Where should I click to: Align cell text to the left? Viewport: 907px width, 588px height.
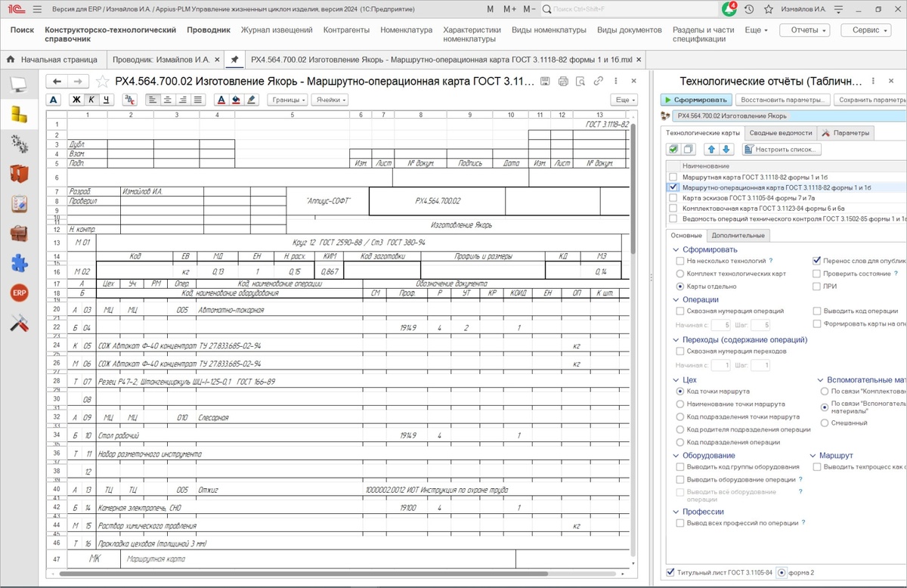coord(152,99)
